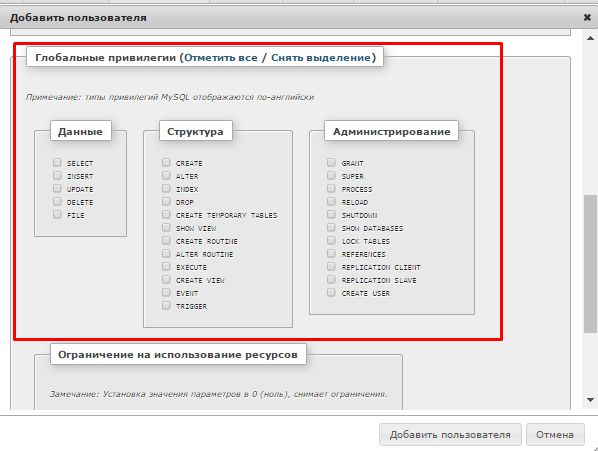Enable the PROCESS privilege
The image size is (598, 451).
click(x=331, y=189)
